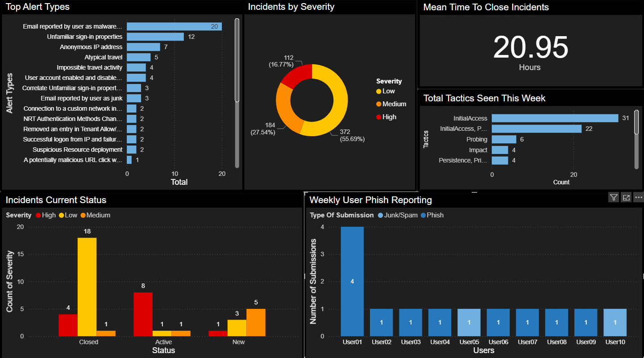Click the User06 submissions bar
The width and height of the screenshot is (644, 358).
pyautogui.click(x=498, y=322)
